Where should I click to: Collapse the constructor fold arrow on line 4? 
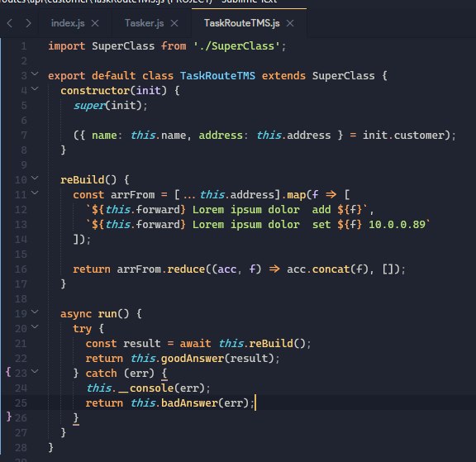(35, 88)
